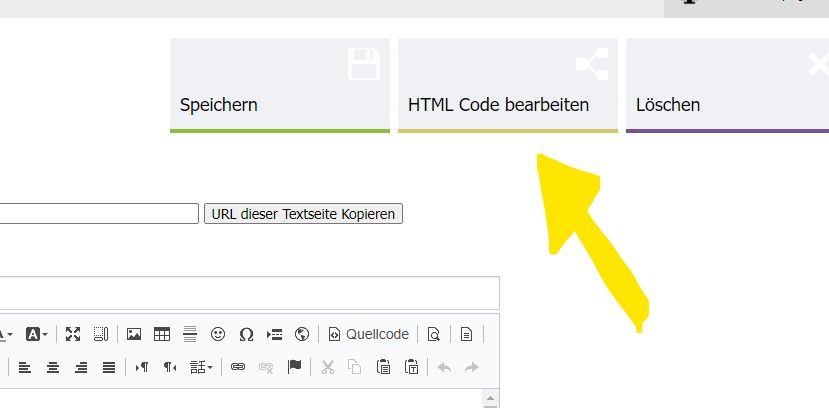Toggle the show blocks icon
This screenshot has height=408, width=829.
pos(101,334)
